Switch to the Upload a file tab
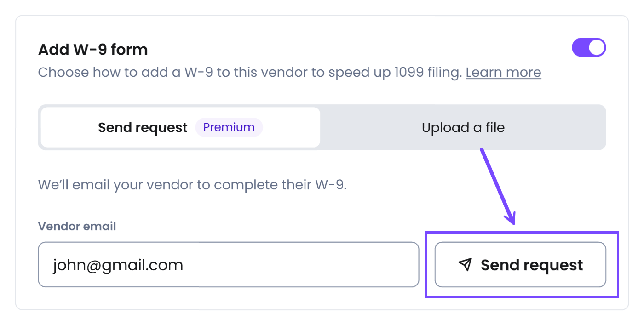Viewport: 644px width, 319px height. point(463,127)
